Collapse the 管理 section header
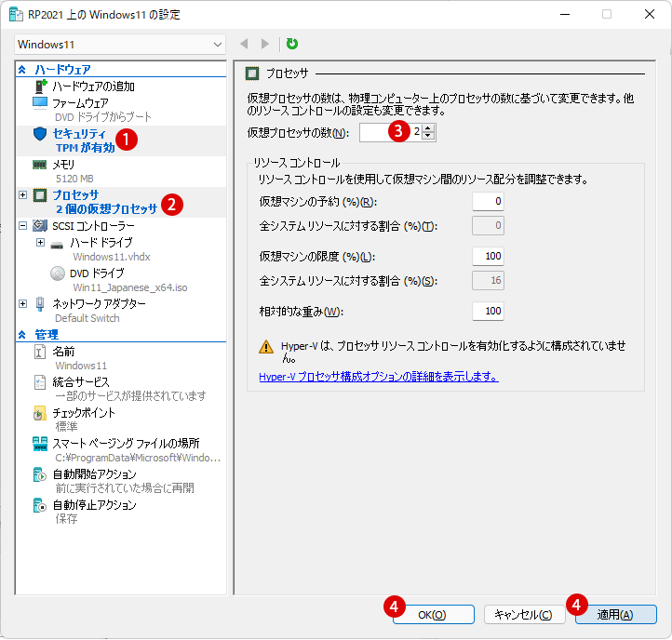The width and height of the screenshot is (672, 640). [x=21, y=335]
